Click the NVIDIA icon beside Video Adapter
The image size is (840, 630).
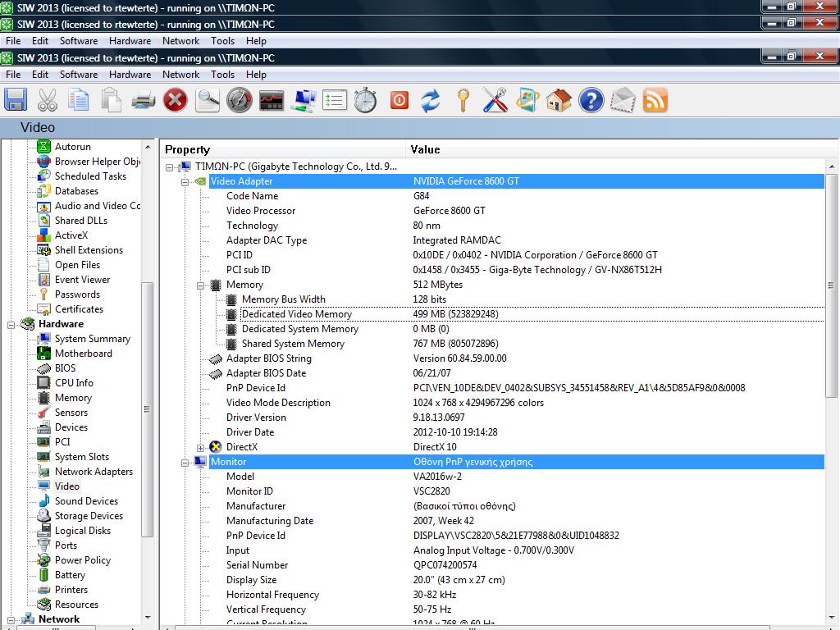(x=200, y=181)
